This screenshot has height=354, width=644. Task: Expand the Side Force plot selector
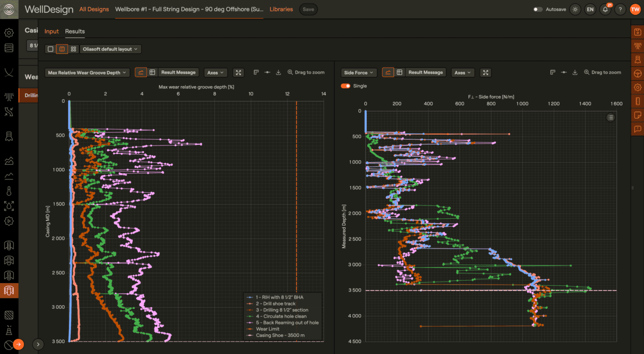(359, 73)
